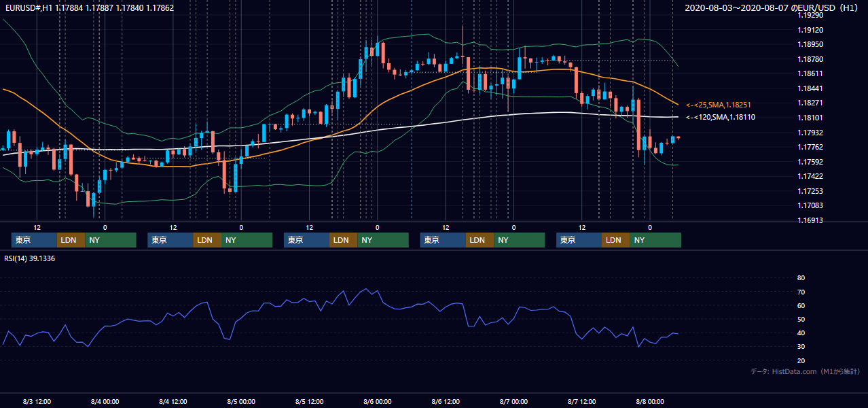This screenshot has width=868, height=408.
Task: Click RSI scale level 70
Action: (x=801, y=292)
